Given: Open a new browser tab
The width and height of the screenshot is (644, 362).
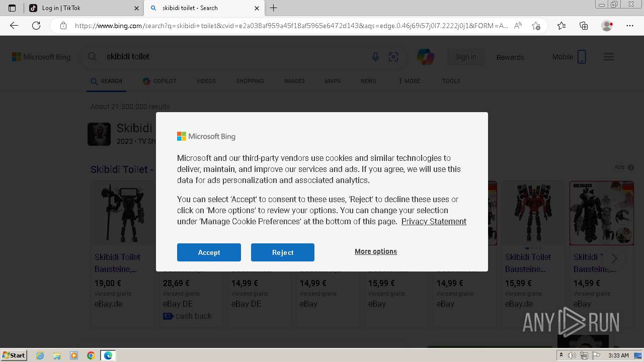Looking at the screenshot, I should [x=274, y=8].
